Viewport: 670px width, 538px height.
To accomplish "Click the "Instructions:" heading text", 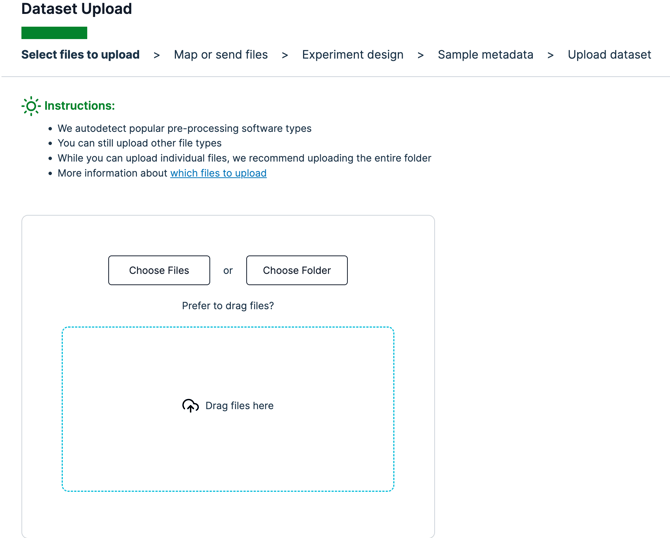I will [79, 106].
